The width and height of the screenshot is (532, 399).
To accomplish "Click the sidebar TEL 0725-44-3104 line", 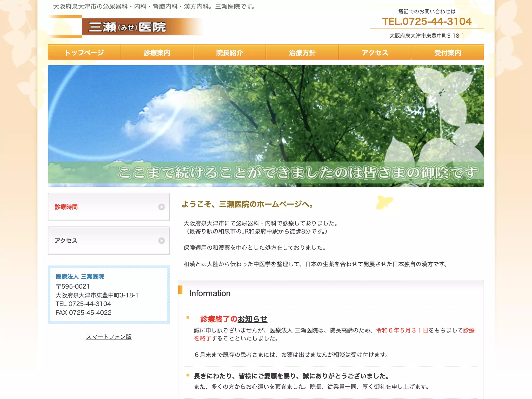I will (x=83, y=304).
